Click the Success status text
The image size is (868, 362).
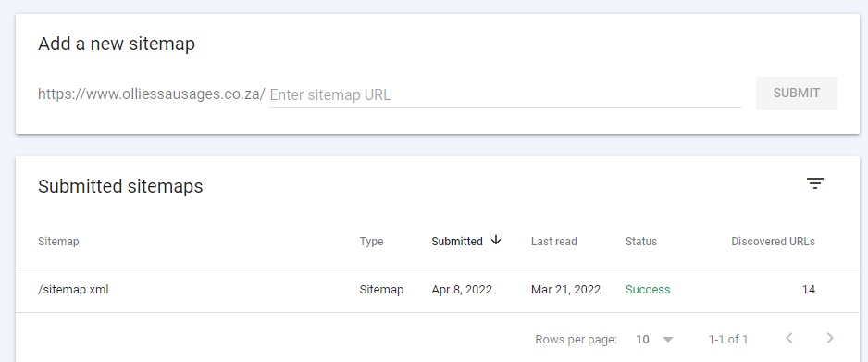click(x=648, y=290)
